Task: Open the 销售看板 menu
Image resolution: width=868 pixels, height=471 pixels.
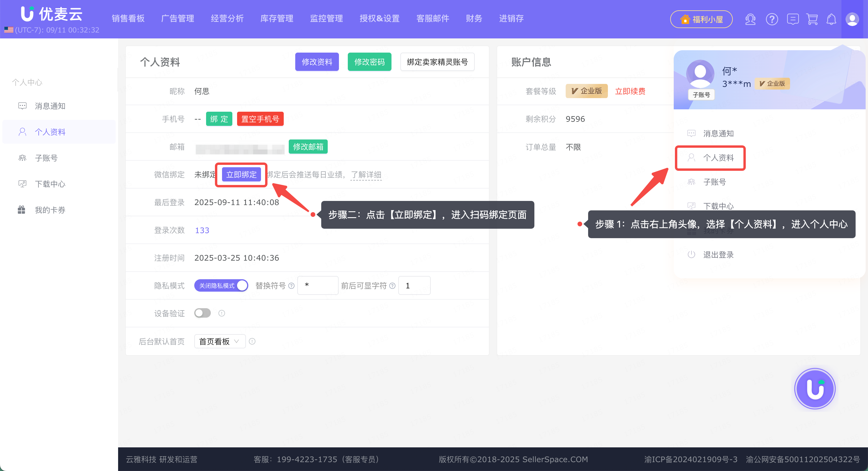Action: click(128, 19)
